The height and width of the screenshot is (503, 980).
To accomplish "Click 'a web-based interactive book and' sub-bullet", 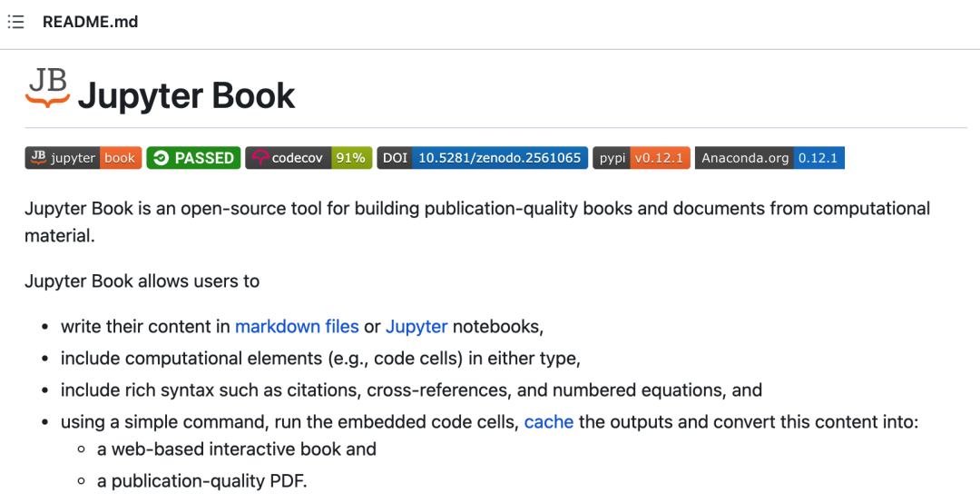I will tap(237, 449).
